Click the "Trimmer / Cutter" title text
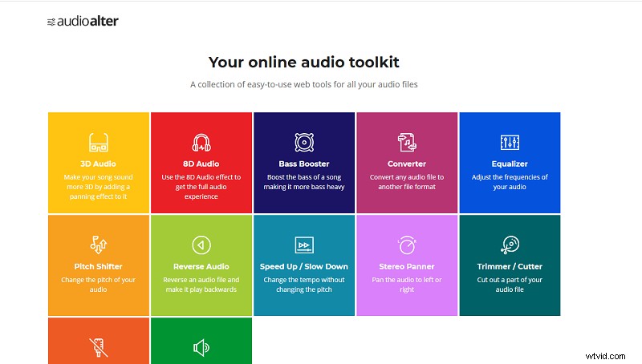642x364 pixels. tap(510, 266)
